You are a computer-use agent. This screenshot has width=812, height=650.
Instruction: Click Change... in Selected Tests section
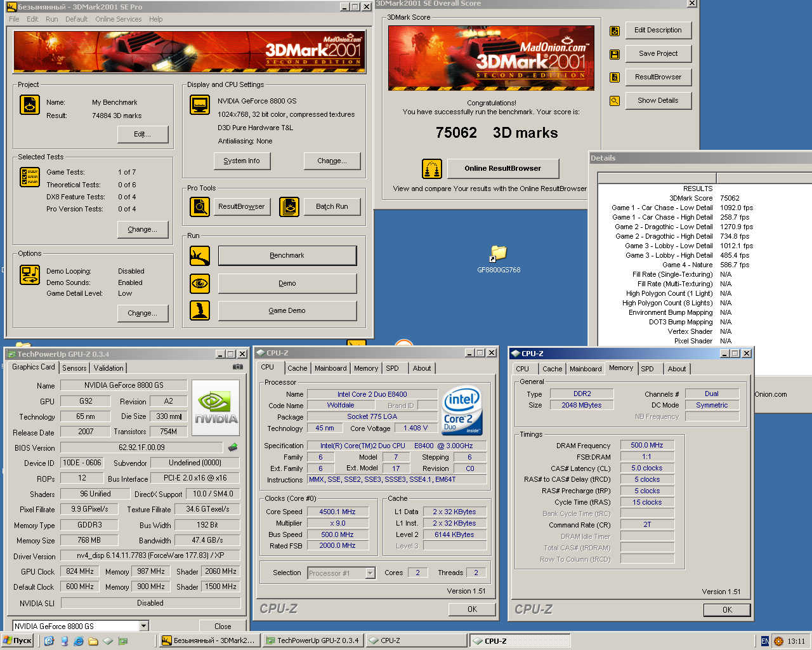(x=143, y=229)
